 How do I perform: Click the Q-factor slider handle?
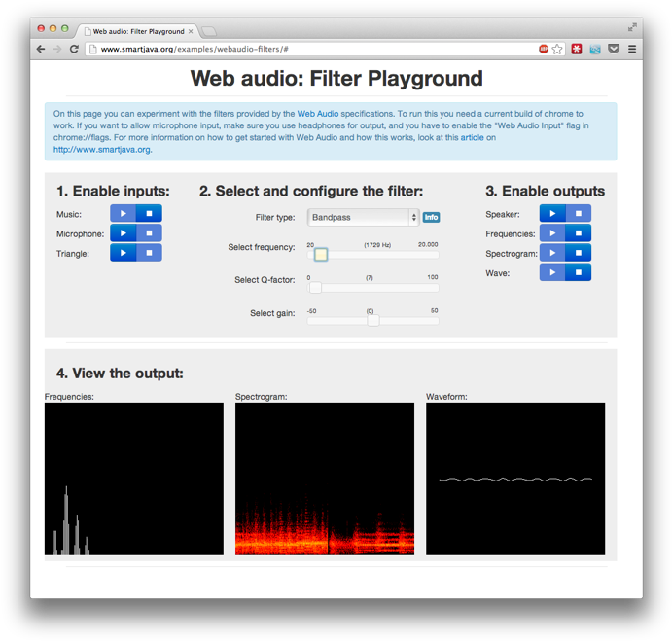click(315, 288)
